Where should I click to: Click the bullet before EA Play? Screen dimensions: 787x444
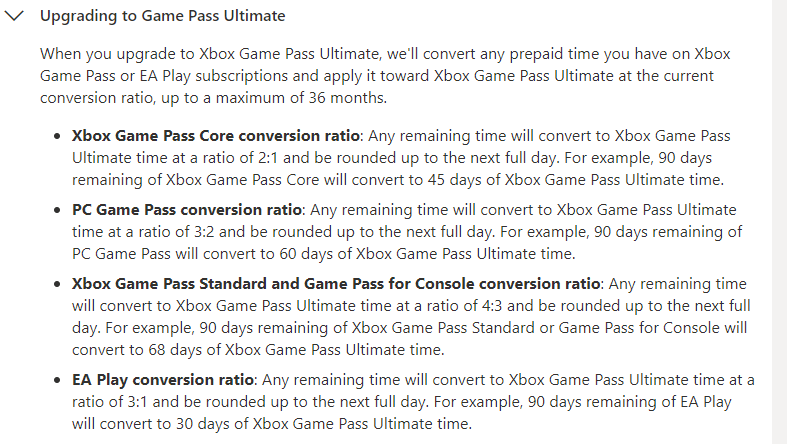point(57,380)
